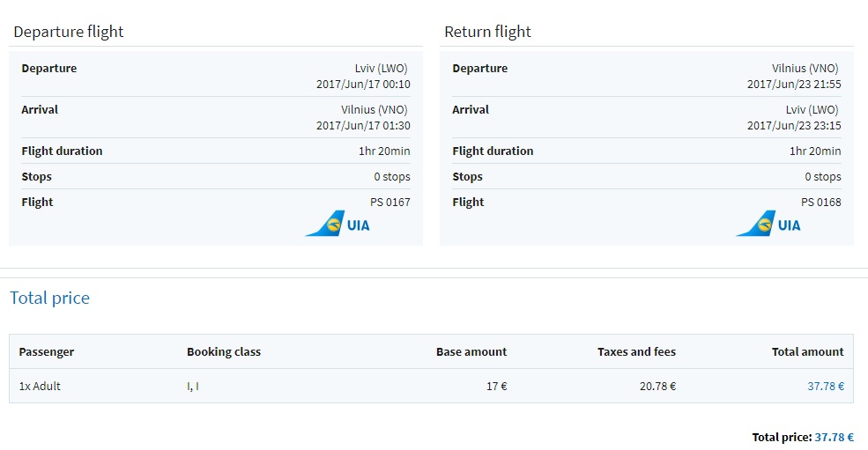This screenshot has width=868, height=450.
Task: Click Vilnius (VNO) in return departure
Action: pos(805,68)
